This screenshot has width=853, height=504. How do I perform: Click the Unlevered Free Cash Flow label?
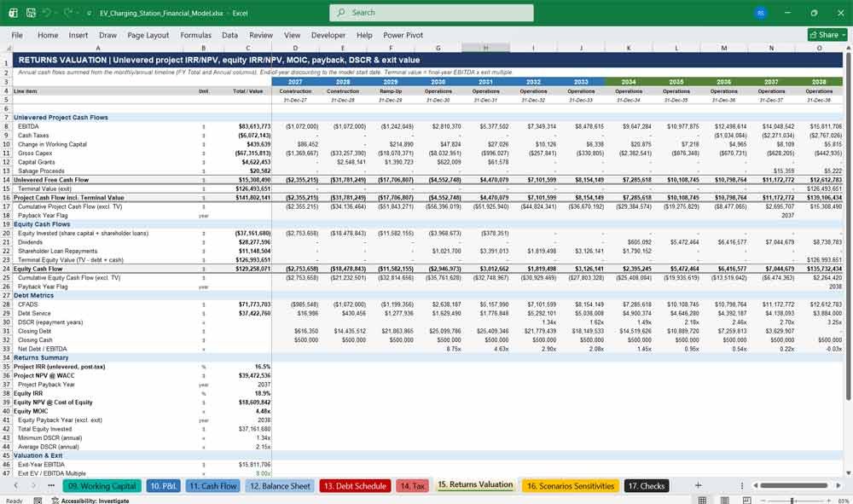click(x=51, y=180)
